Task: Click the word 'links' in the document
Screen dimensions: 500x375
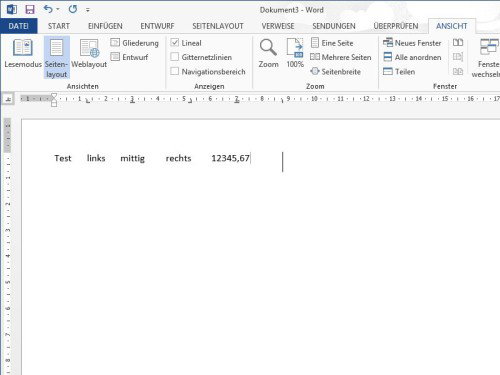Action: pos(96,158)
